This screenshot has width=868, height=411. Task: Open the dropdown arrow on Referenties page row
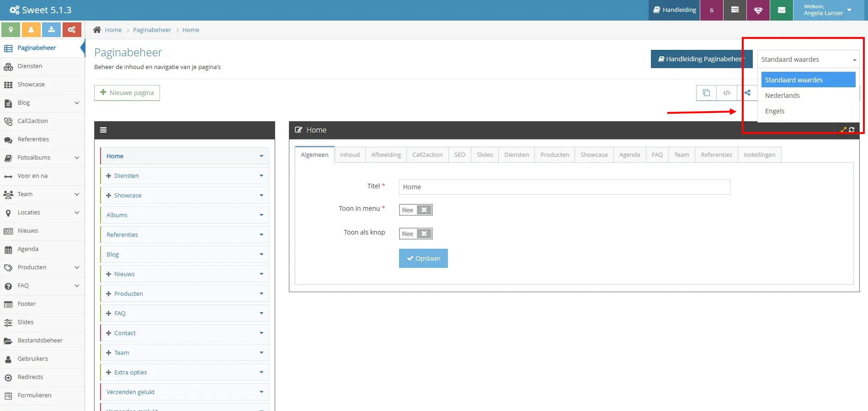(261, 235)
